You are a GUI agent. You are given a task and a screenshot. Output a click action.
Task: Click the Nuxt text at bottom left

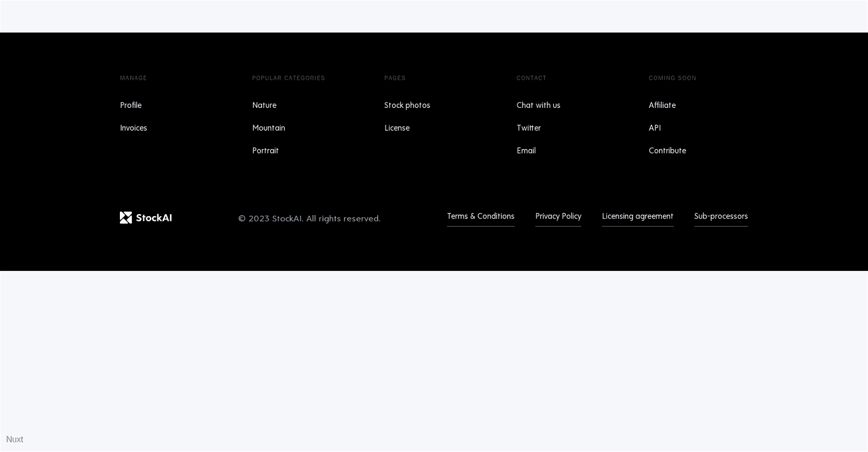point(15,439)
